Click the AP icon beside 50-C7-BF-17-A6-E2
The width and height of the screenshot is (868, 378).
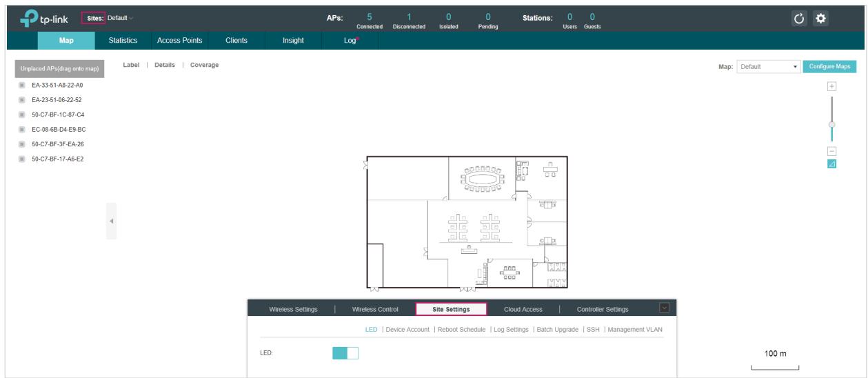pyautogui.click(x=21, y=159)
